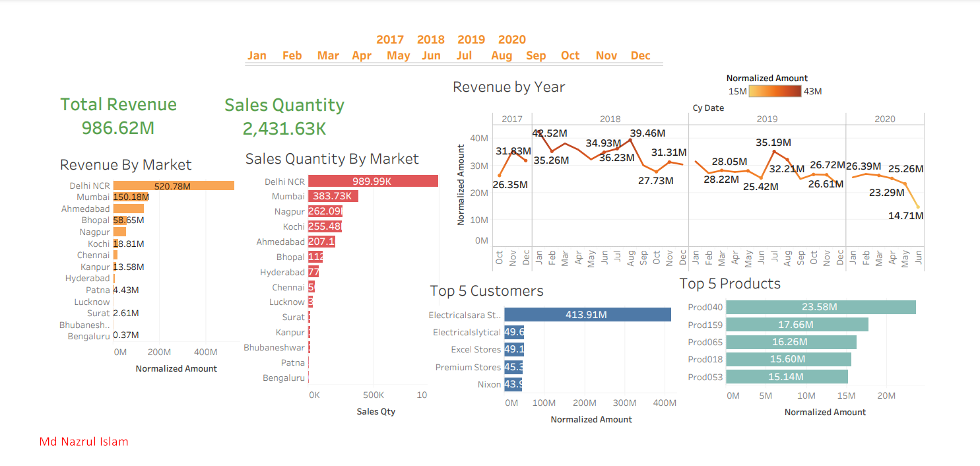Select the Jan month filter

click(257, 55)
